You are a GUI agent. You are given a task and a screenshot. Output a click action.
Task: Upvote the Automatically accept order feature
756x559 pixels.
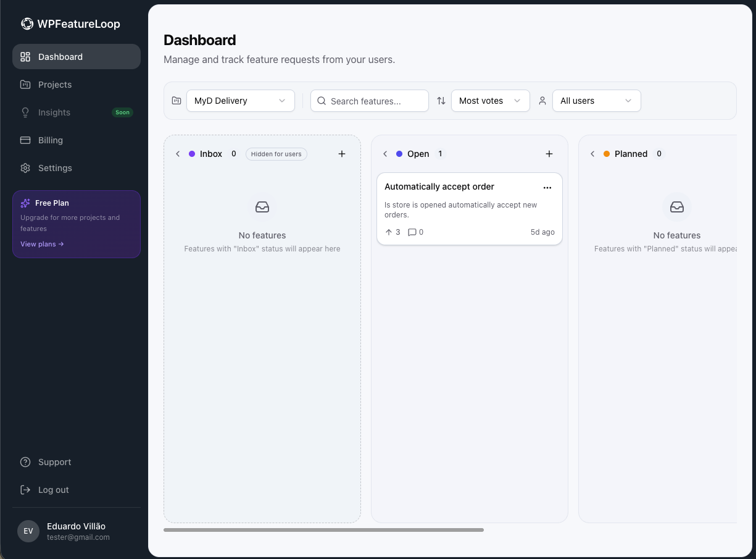(x=389, y=232)
